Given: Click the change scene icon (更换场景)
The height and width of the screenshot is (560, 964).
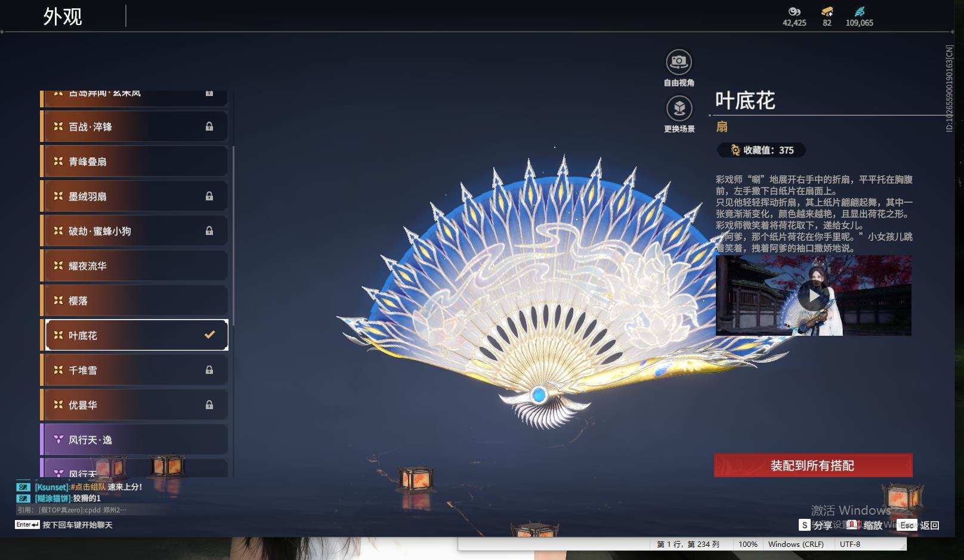Looking at the screenshot, I should (679, 109).
